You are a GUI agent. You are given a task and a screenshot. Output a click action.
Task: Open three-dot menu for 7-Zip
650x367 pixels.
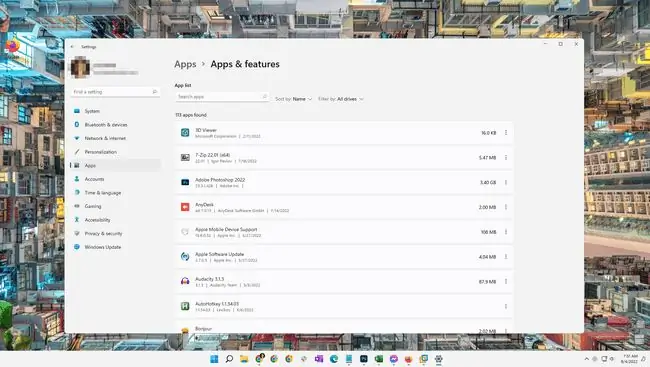(506, 158)
